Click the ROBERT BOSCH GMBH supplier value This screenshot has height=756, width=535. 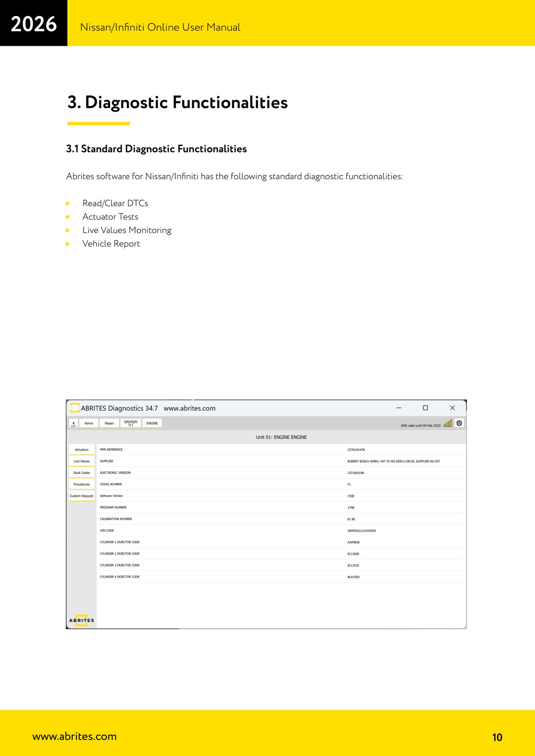click(x=394, y=461)
